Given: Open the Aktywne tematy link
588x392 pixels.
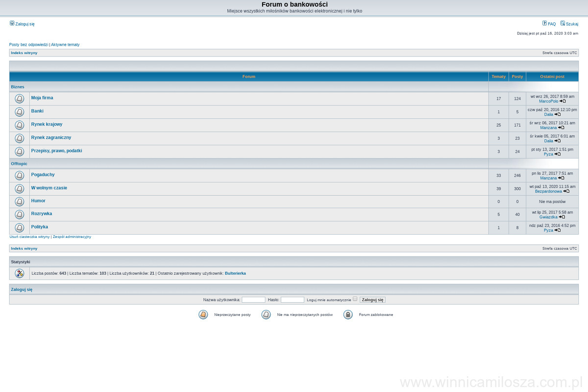Looking at the screenshot, I should pyautogui.click(x=65, y=45).
